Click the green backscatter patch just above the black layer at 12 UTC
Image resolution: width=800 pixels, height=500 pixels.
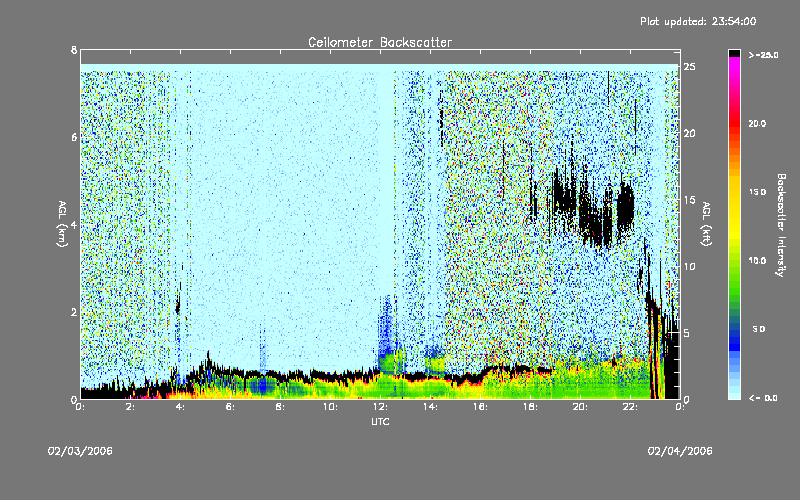point(390,361)
